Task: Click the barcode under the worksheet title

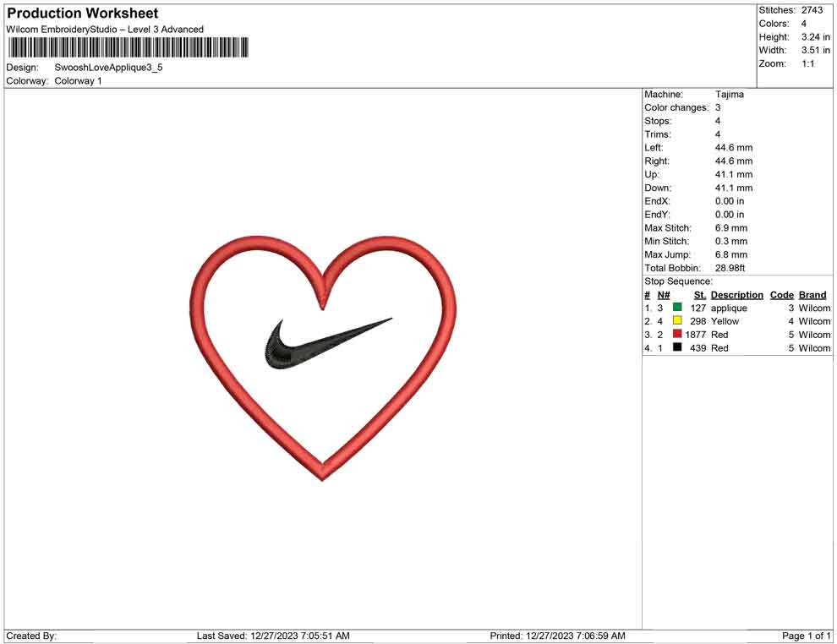Action: point(129,47)
